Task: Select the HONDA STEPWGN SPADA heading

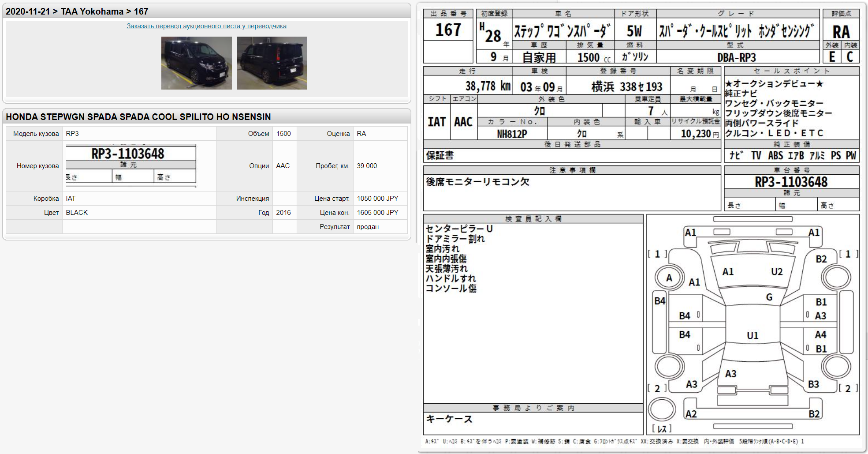Action: pyautogui.click(x=138, y=117)
